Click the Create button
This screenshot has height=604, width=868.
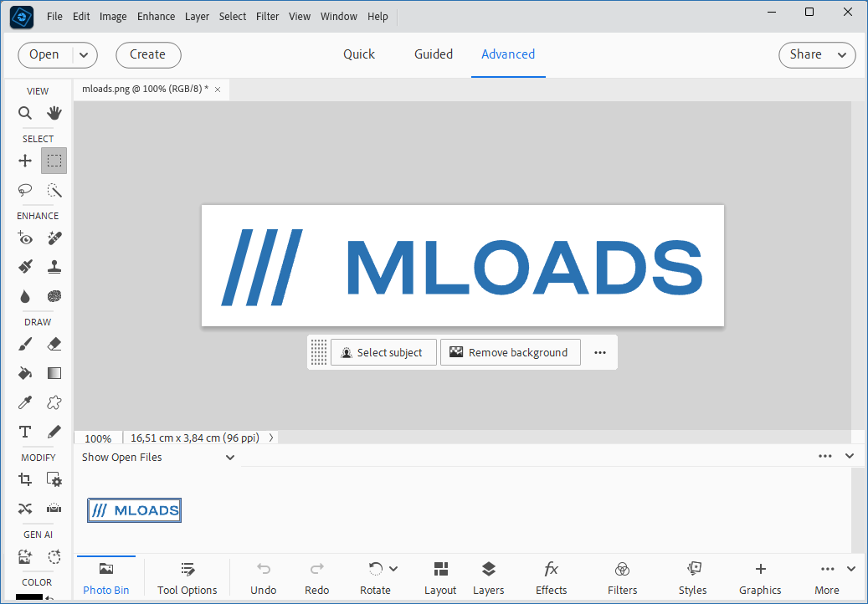point(148,54)
